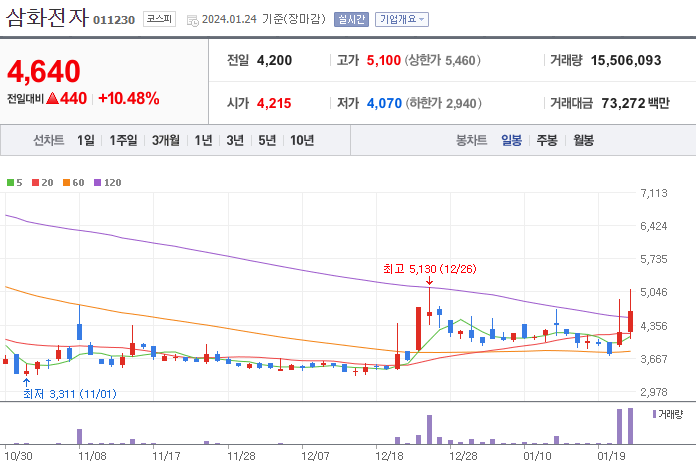Click the 01/19 date axis label
This screenshot has width=696, height=475.
(611, 456)
